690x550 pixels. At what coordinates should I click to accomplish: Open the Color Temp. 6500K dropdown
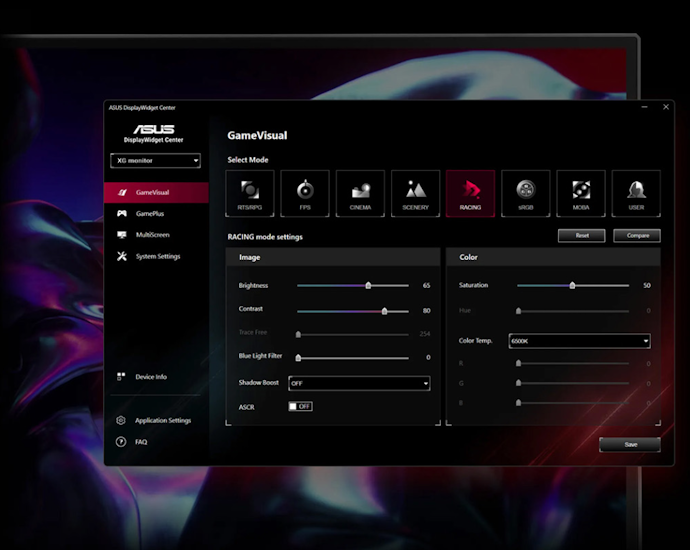coord(580,341)
